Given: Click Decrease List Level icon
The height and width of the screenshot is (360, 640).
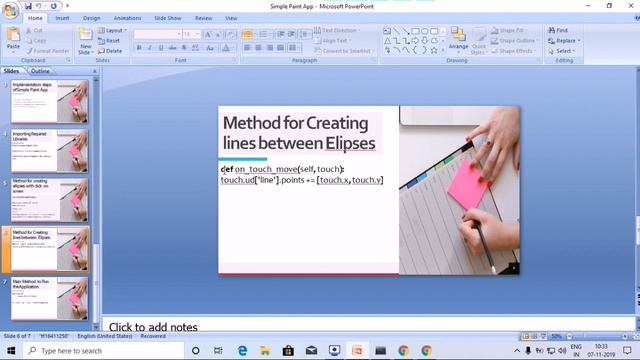Looking at the screenshot, I should click(x=281, y=35).
